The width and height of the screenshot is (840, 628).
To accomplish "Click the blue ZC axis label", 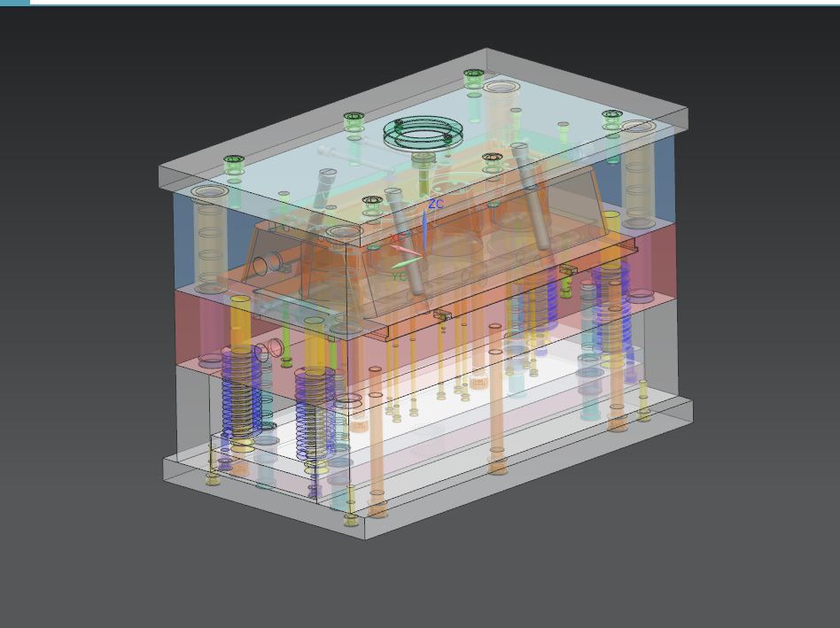I will tap(436, 204).
